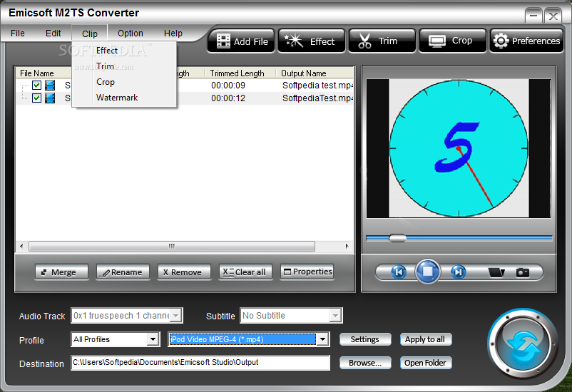Click the Rename button
This screenshot has height=392, width=572.
coord(123,272)
